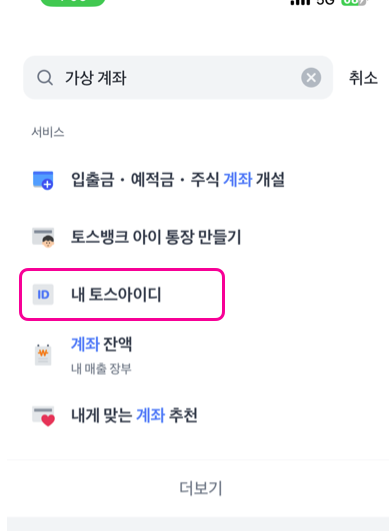This screenshot has height=531, width=389.
Task: Open 내게 맞는 계좌 추천
Action: [134, 415]
